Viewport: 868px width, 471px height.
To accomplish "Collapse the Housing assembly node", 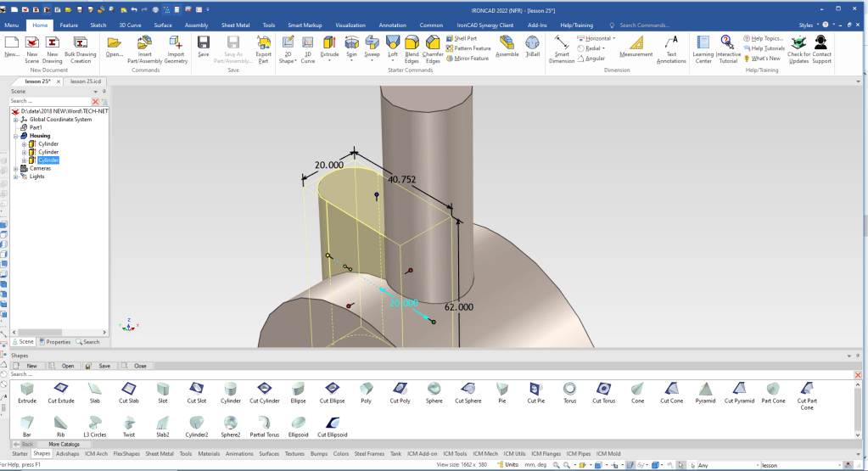I will [15, 136].
